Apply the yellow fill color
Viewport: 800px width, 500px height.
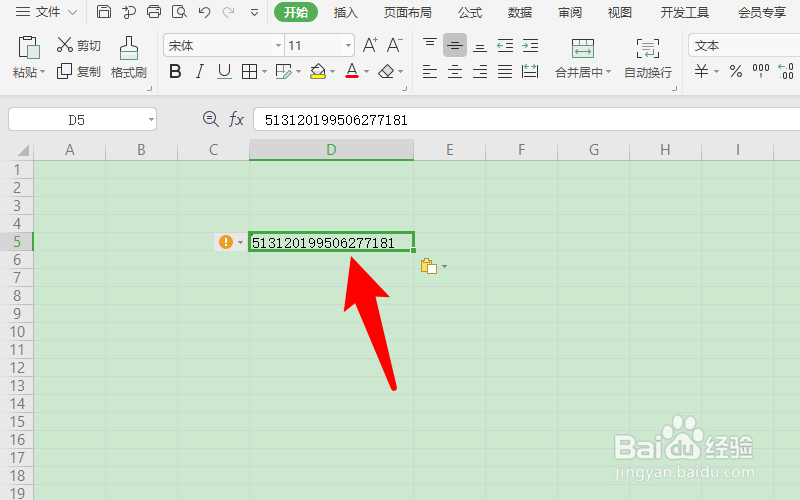point(318,71)
